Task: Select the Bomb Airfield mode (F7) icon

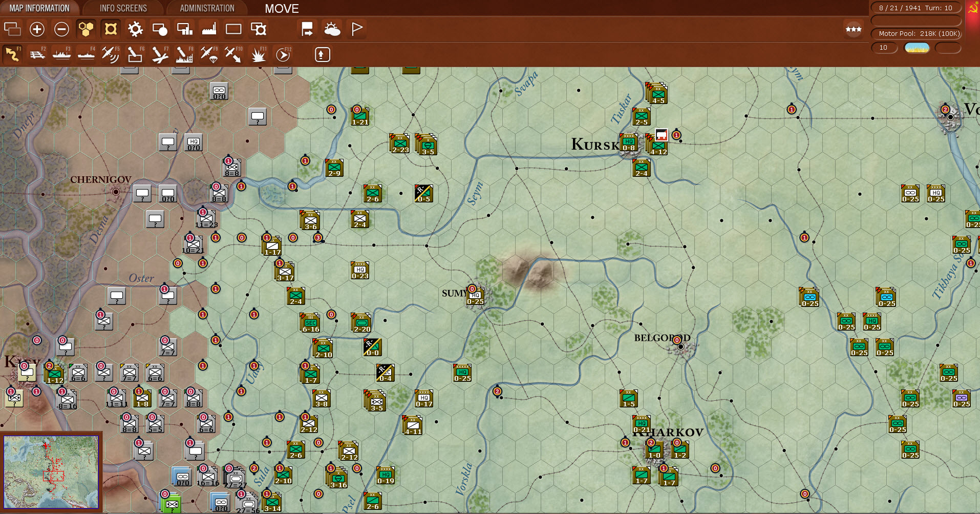Action: click(x=160, y=54)
